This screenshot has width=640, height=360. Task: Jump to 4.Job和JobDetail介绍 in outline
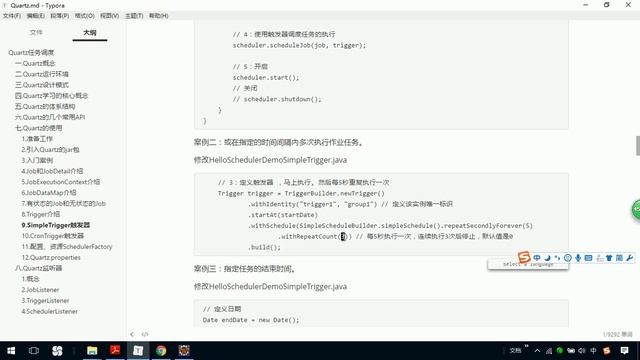pos(52,171)
